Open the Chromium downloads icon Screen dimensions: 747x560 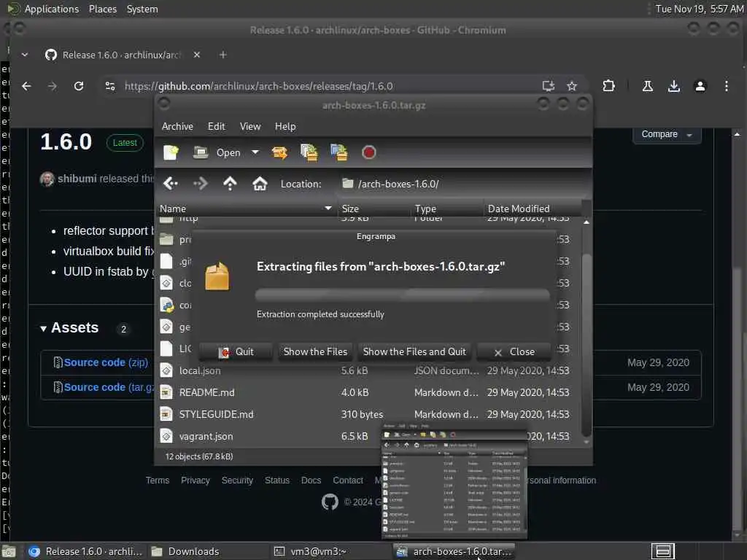[673, 86]
